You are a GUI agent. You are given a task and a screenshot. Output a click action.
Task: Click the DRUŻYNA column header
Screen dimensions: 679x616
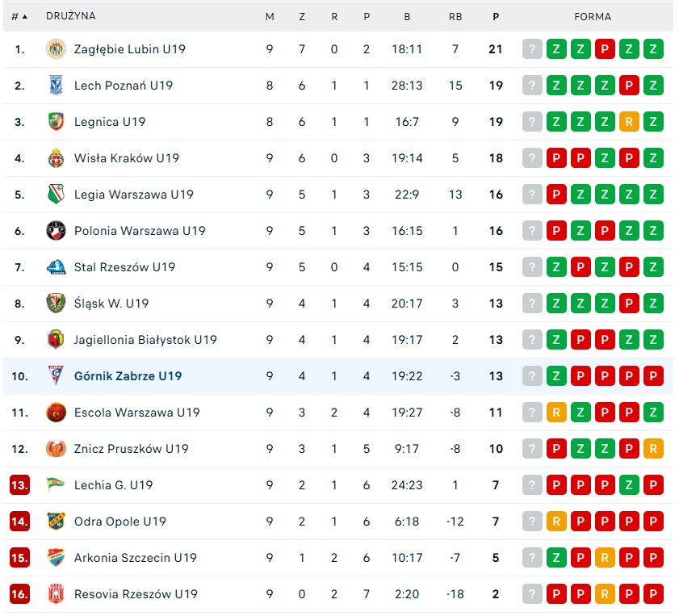click(x=71, y=16)
